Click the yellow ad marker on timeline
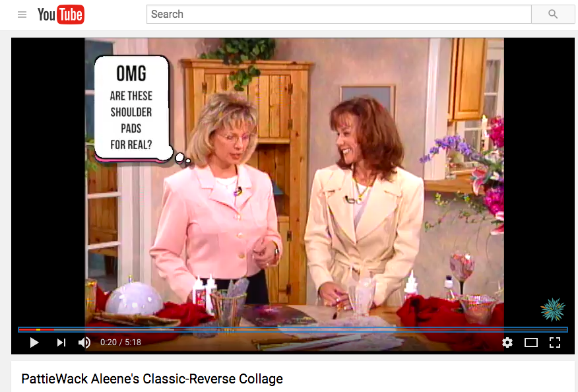Image resolution: width=578 pixels, height=392 pixels. pos(38,329)
